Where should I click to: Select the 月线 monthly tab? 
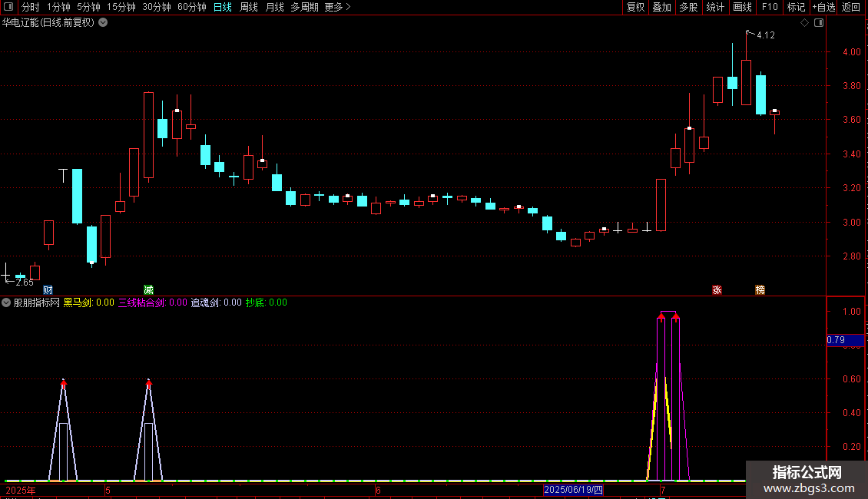274,7
